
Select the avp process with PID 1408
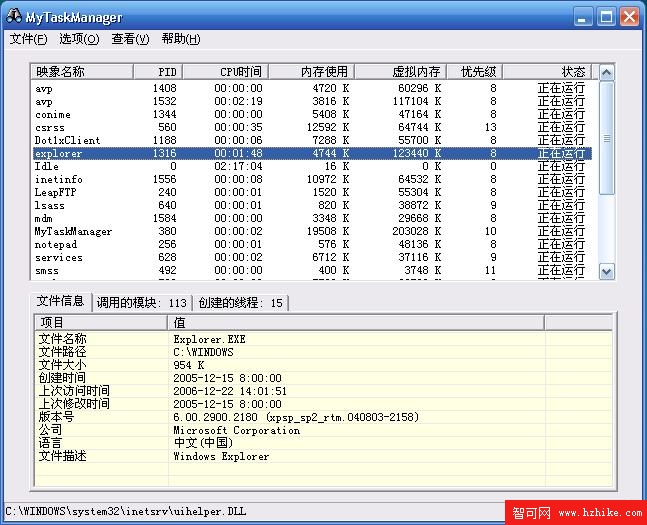312,88
